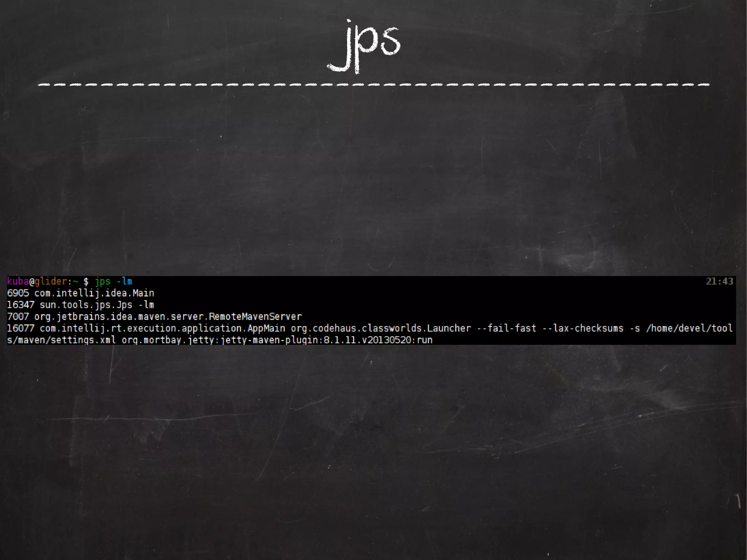Click the 'jps' slide title
The image size is (747, 560).
pos(364,46)
